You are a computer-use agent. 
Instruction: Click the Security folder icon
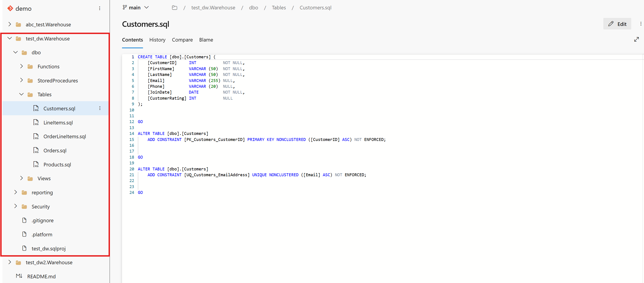coord(24,207)
